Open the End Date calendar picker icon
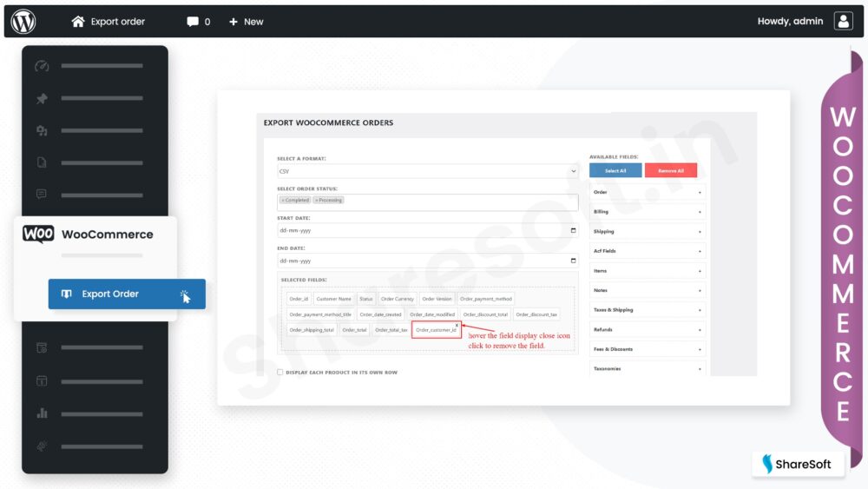 573,261
